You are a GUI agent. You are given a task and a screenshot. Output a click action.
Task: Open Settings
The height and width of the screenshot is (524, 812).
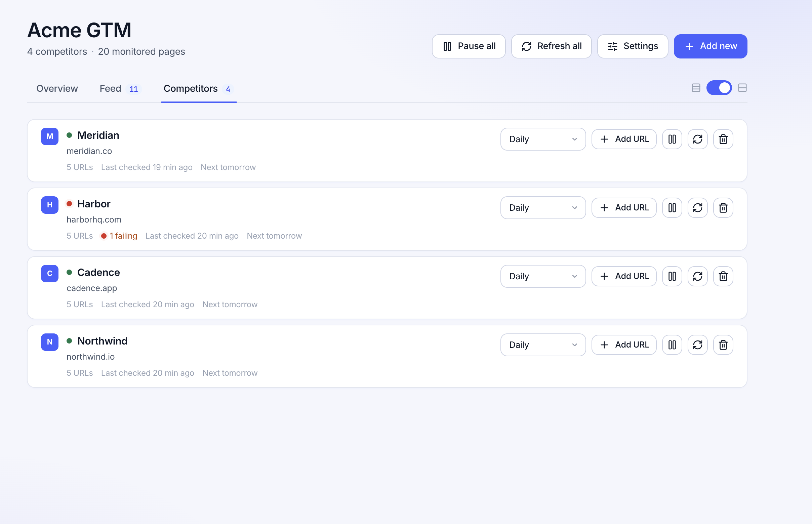click(633, 46)
